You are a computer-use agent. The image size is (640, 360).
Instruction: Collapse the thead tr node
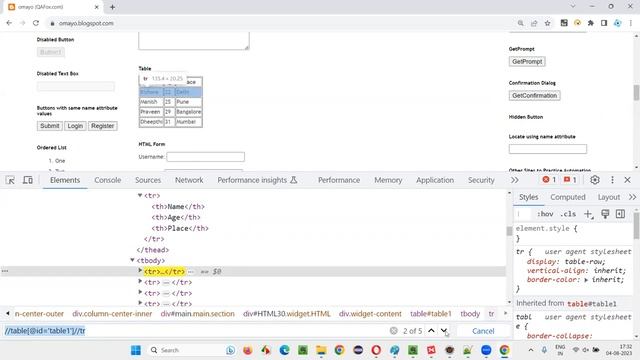pos(140,196)
